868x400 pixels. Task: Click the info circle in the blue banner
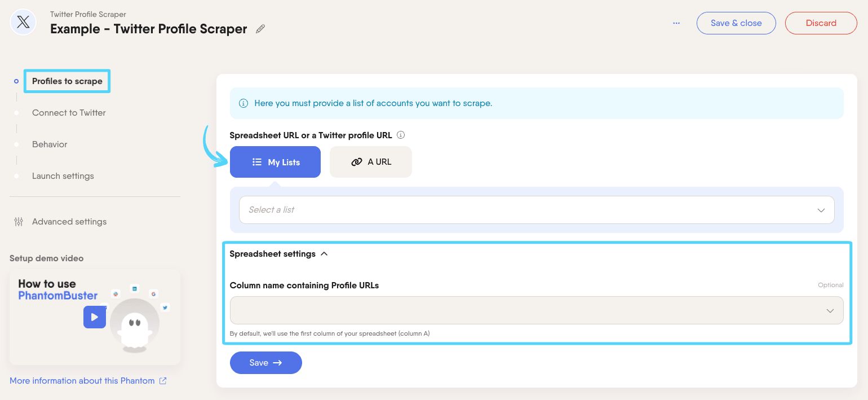click(x=243, y=103)
